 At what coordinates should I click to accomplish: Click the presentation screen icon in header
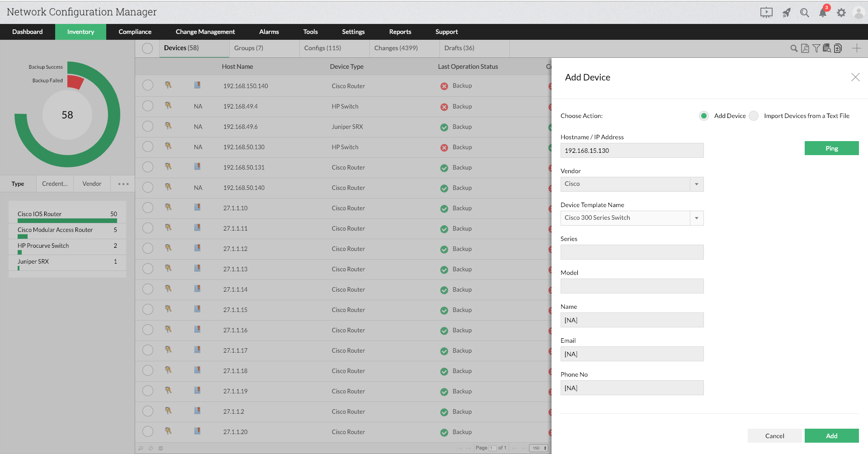[x=766, y=13]
